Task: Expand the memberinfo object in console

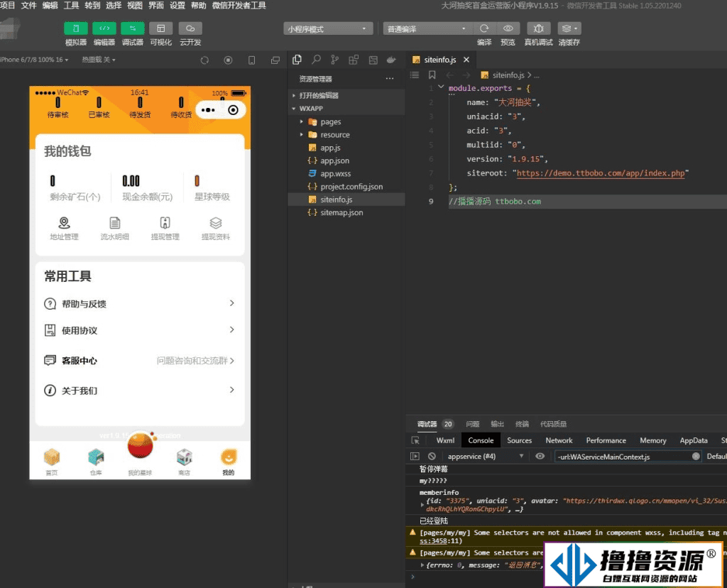Action: 422,504
